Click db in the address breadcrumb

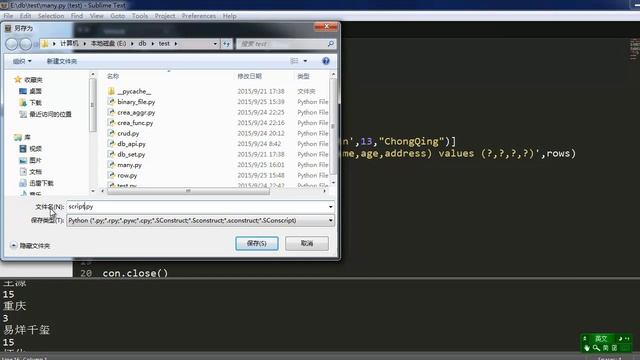tap(142, 43)
